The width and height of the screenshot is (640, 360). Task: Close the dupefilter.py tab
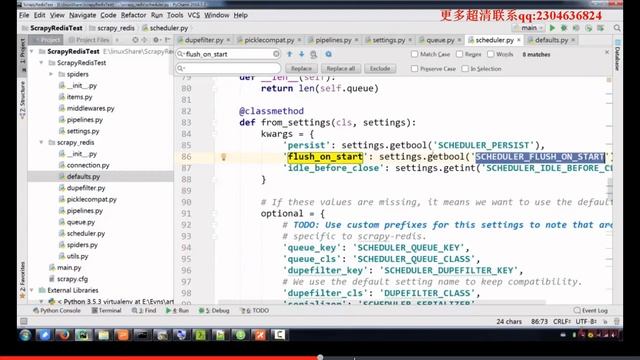228,40
